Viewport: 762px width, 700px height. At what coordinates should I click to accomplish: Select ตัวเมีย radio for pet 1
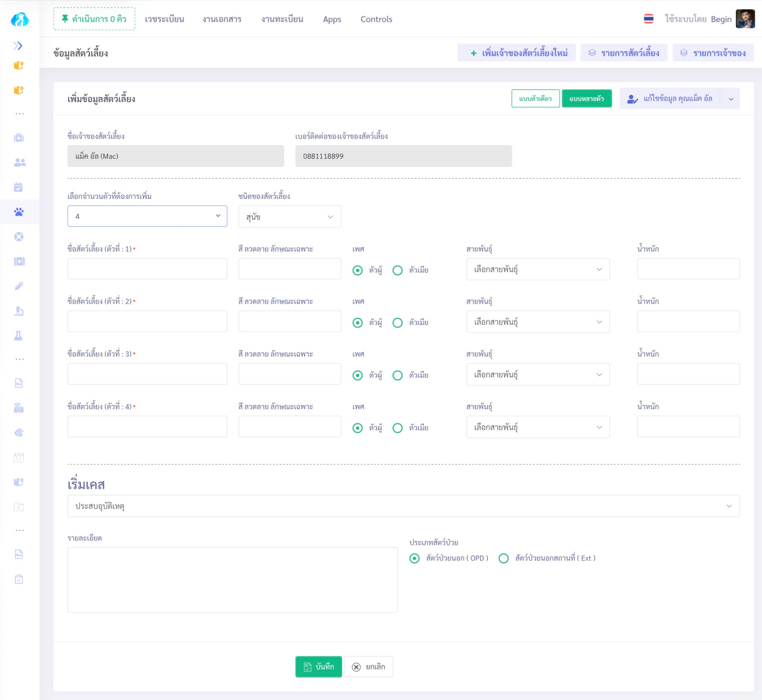pos(397,270)
